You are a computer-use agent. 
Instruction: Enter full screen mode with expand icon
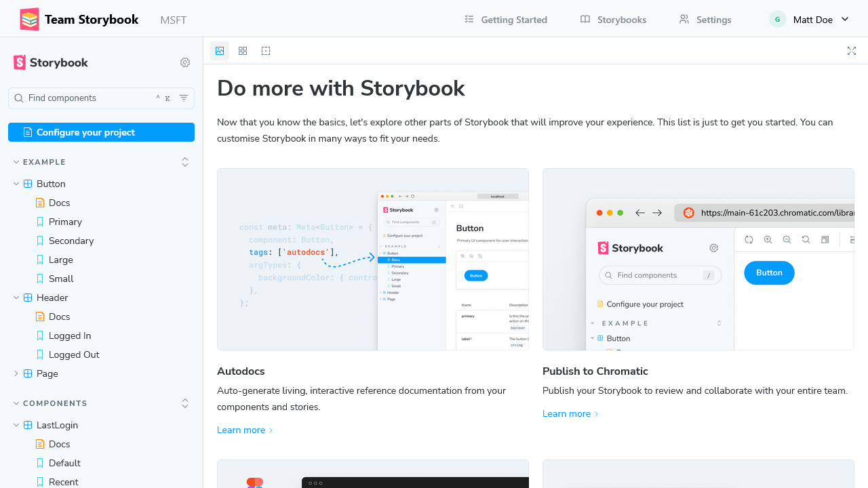point(852,51)
